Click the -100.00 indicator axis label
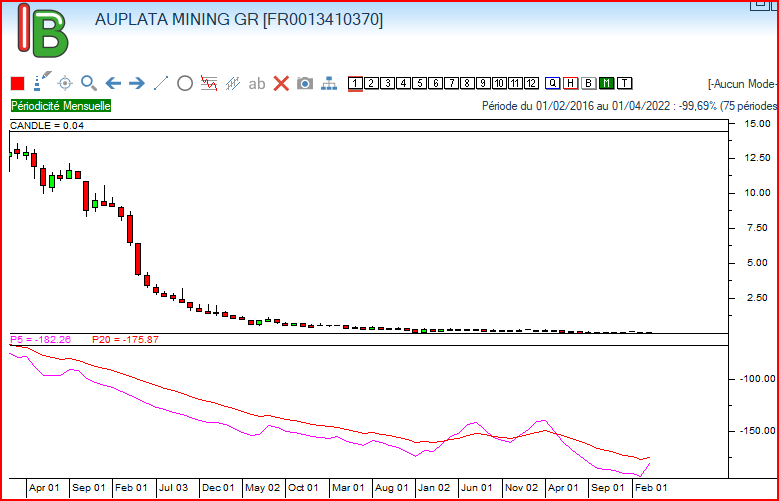Image resolution: width=779 pixels, height=501 pixels. click(758, 379)
